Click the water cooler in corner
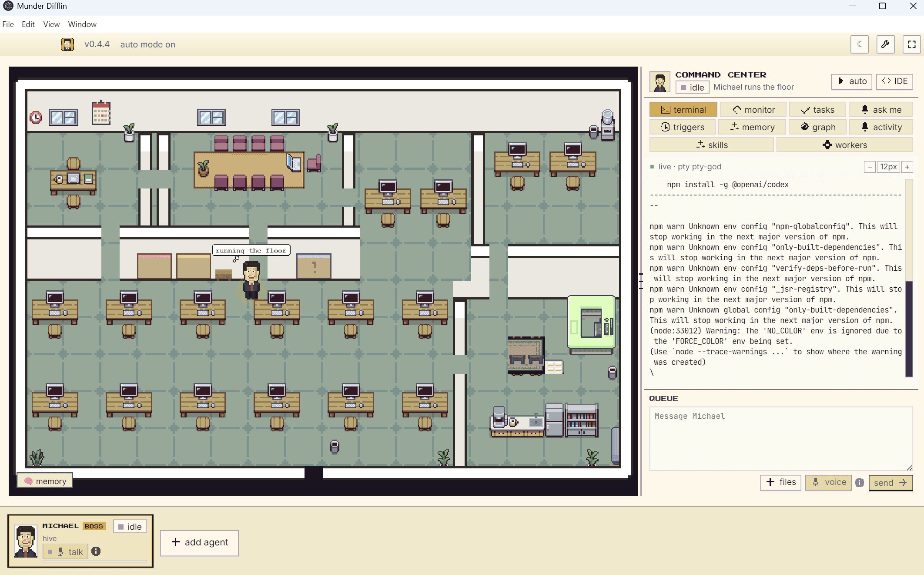924x575 pixels. click(607, 125)
